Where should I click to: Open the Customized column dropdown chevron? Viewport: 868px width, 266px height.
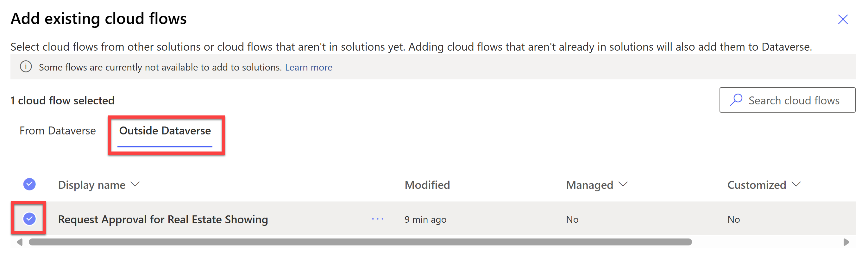(796, 184)
